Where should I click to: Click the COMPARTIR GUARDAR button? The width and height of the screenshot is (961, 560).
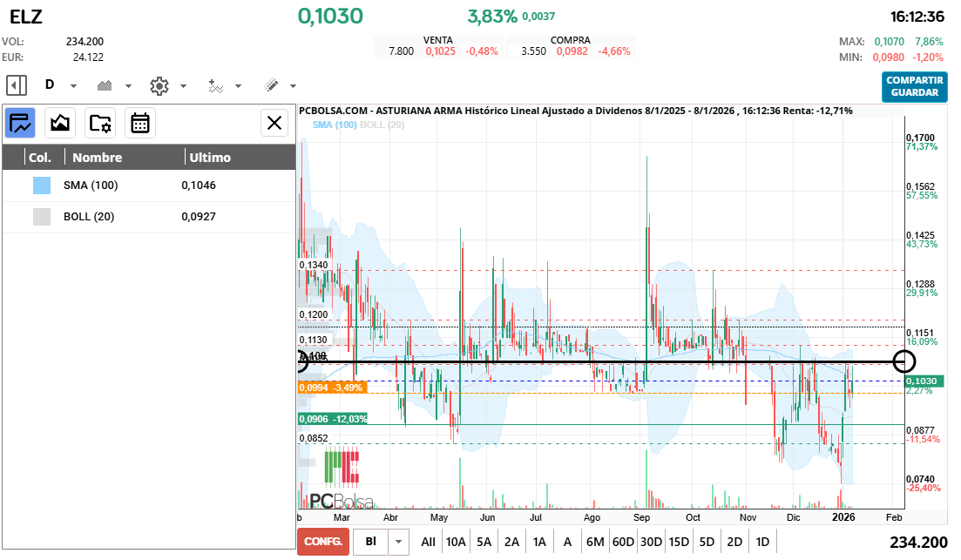pyautogui.click(x=914, y=86)
